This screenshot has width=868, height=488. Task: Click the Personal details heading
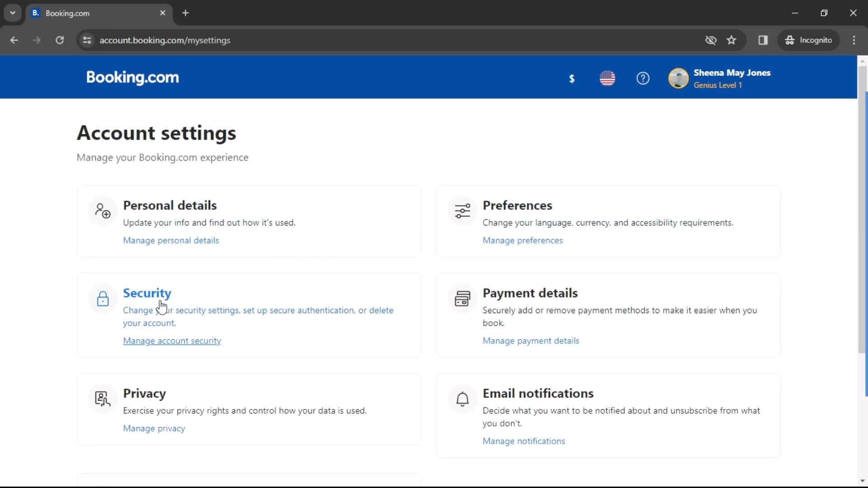170,206
